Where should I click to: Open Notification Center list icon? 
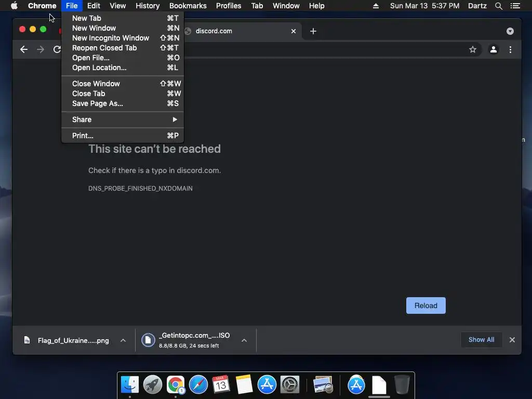point(515,6)
